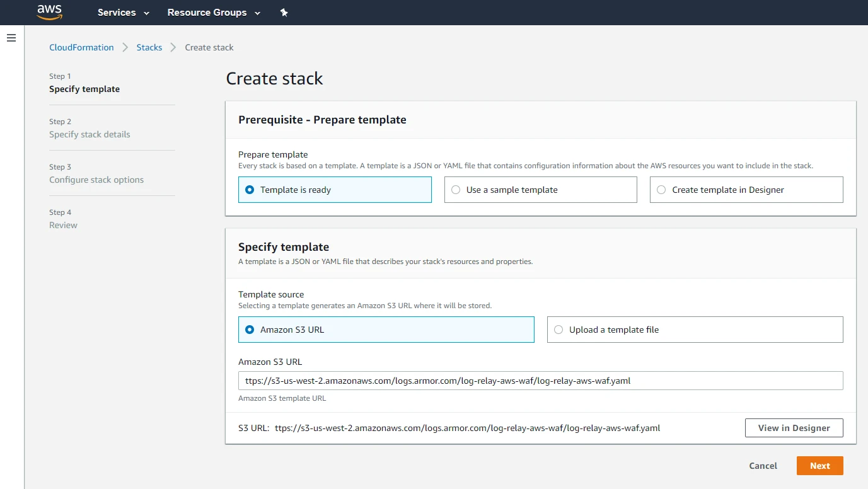The width and height of the screenshot is (868, 489).
Task: Select Amazon S3 URL template source
Action: pyautogui.click(x=250, y=330)
